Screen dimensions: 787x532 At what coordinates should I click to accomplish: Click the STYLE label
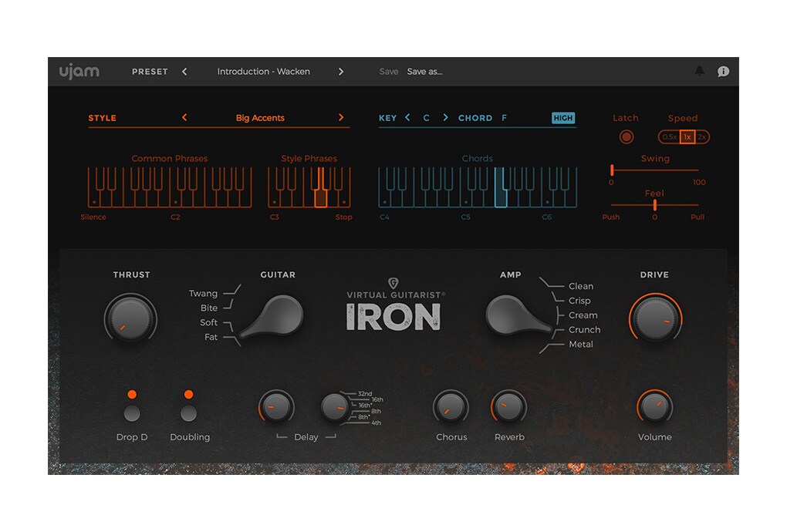(x=103, y=118)
